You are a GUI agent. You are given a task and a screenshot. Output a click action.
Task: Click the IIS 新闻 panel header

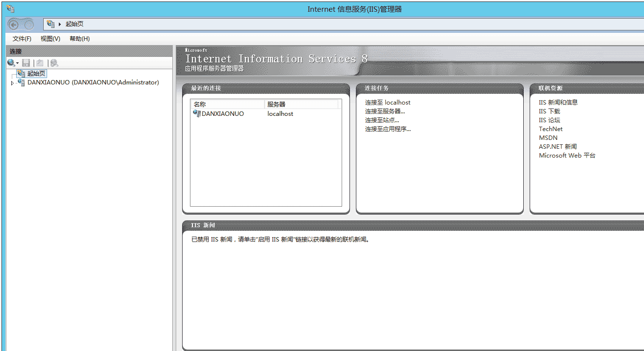click(413, 225)
